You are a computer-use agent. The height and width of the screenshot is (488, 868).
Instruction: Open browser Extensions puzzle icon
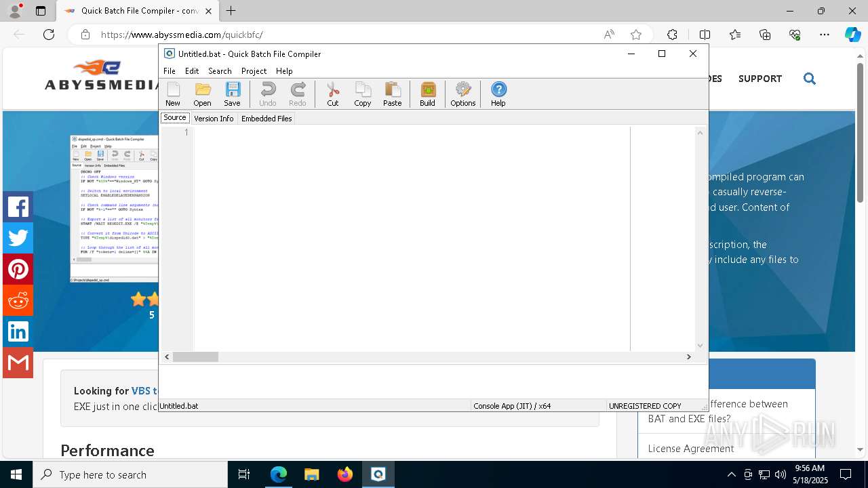[x=672, y=35]
